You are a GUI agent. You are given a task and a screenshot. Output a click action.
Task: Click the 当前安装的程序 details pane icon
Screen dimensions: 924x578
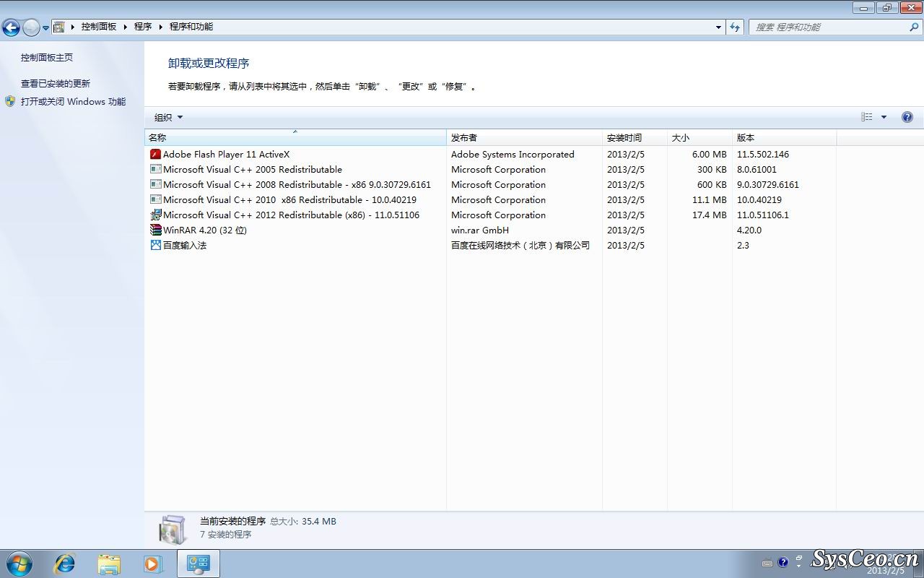[173, 529]
